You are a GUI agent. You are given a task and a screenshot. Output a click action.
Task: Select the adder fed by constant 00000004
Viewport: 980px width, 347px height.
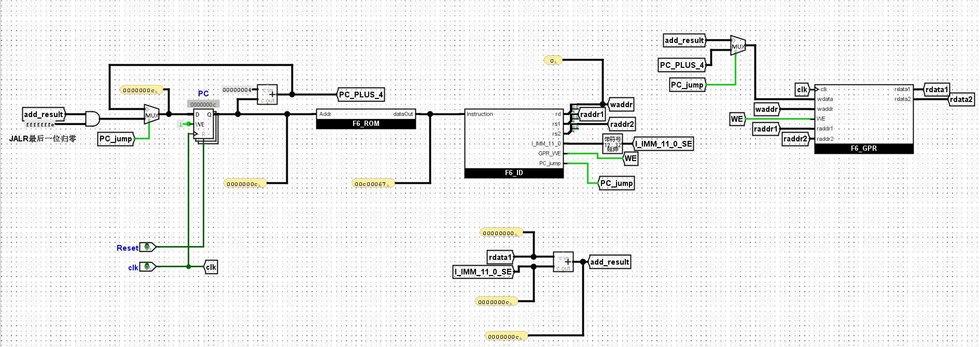pyautogui.click(x=268, y=95)
